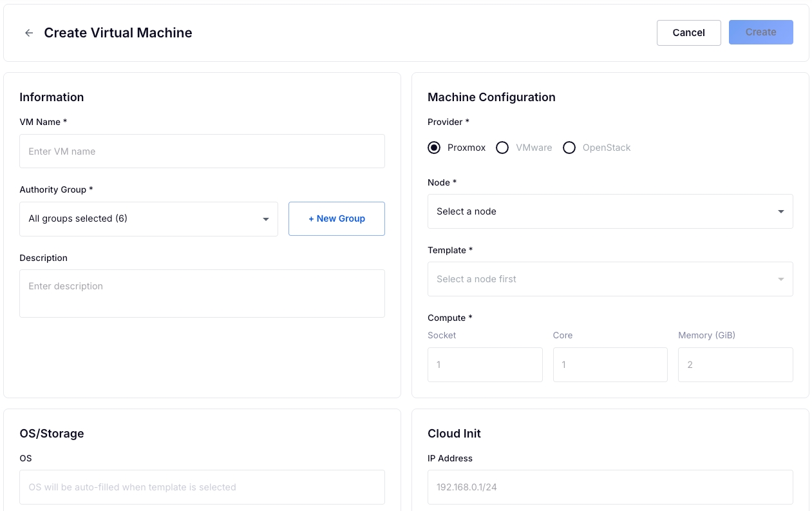Image resolution: width=812 pixels, height=511 pixels.
Task: Select the Core count field
Action: coord(610,365)
